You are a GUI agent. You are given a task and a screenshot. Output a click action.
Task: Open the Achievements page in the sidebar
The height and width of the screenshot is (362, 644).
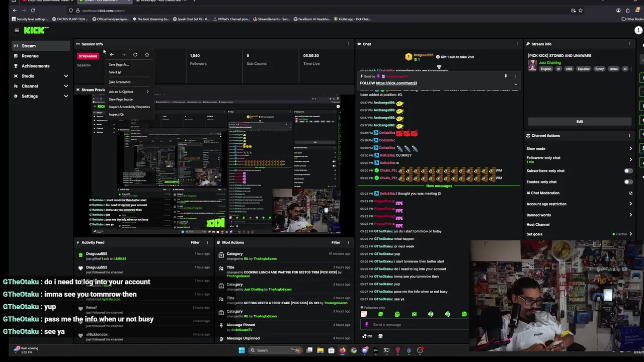point(41,66)
